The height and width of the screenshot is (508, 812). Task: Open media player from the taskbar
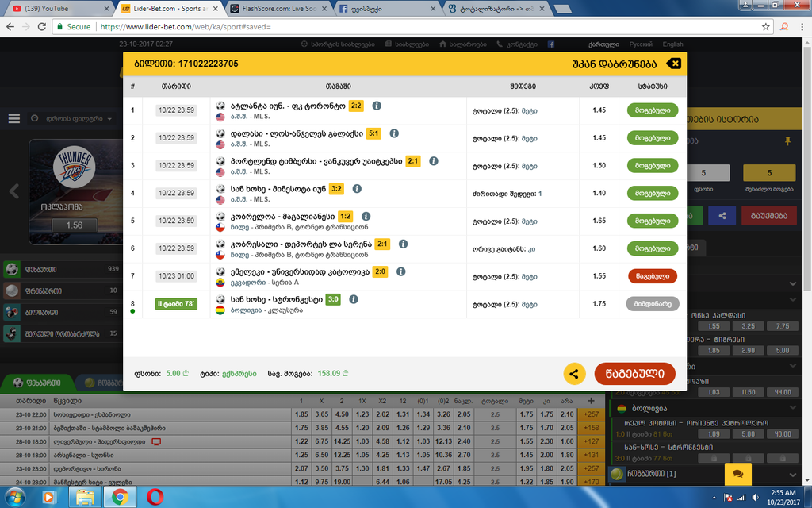click(48, 498)
